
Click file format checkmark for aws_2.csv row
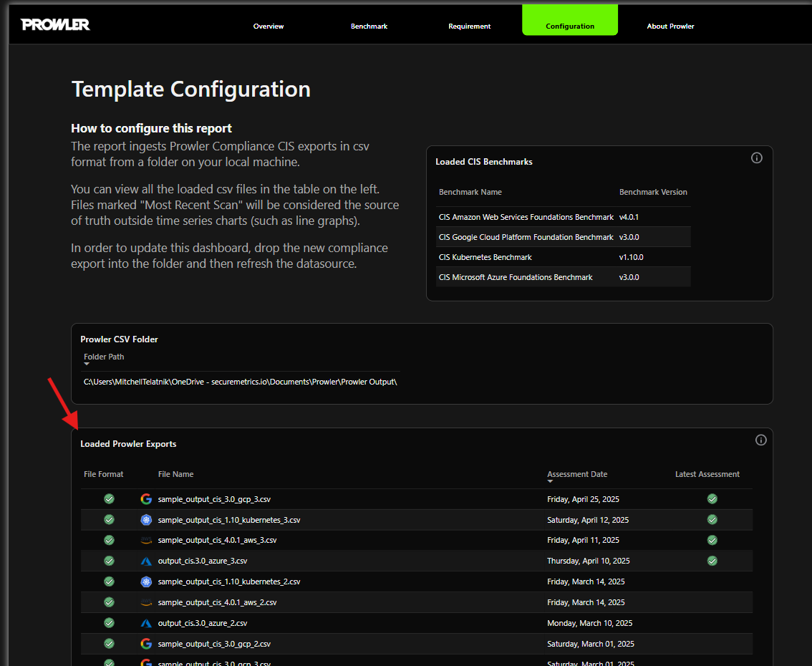[x=109, y=602]
